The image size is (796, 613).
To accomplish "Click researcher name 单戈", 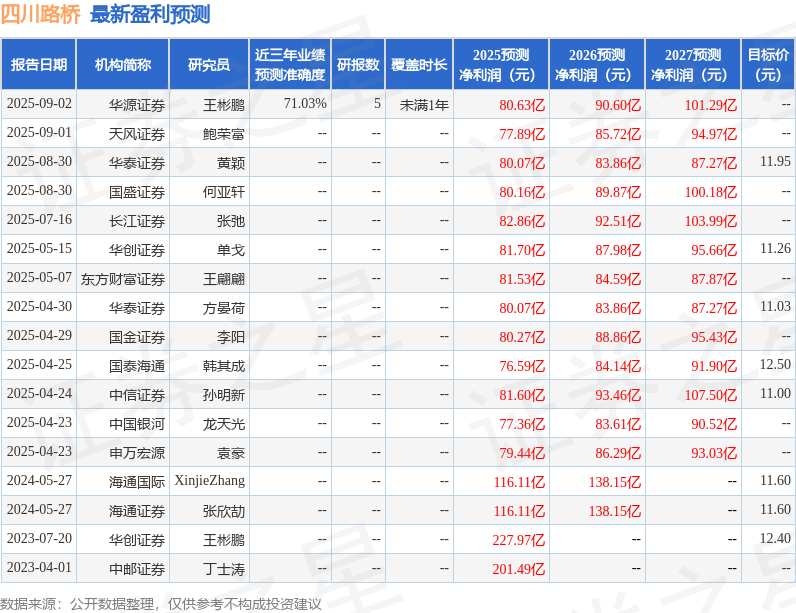I will [x=230, y=250].
